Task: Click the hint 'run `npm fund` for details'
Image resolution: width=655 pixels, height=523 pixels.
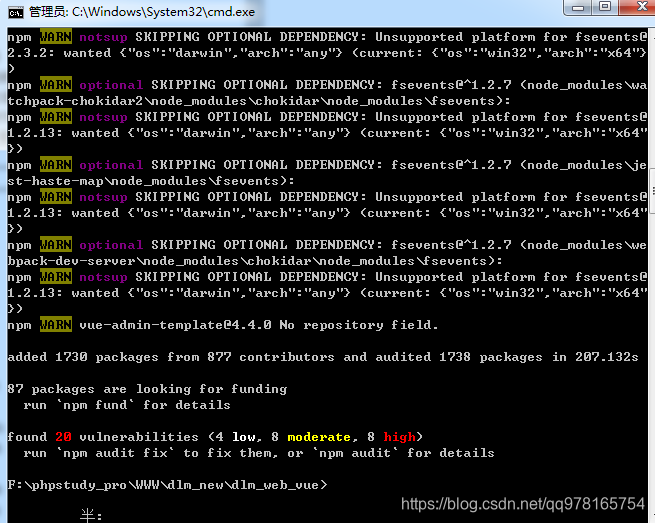Action: (127, 405)
